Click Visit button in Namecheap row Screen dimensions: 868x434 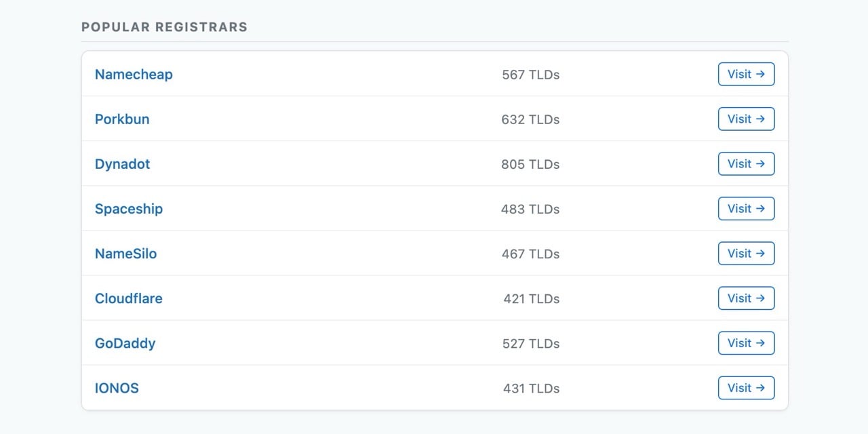pyautogui.click(x=746, y=75)
